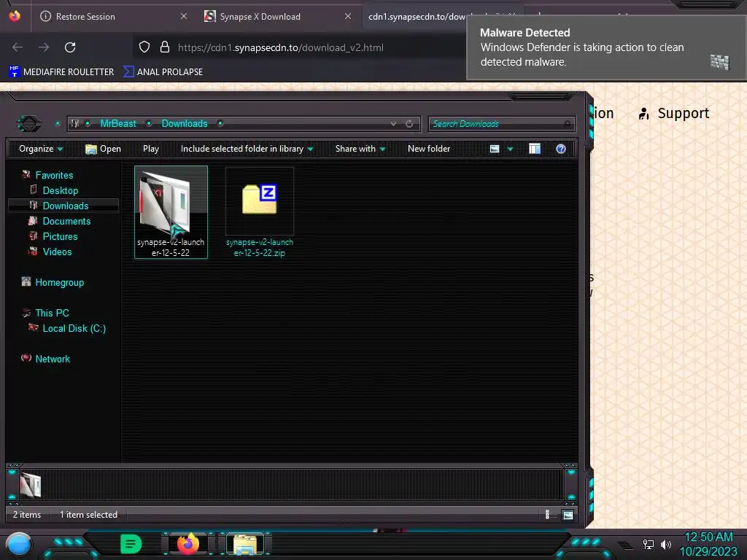The image size is (747, 560).
Task: Toggle the preview pane
Action: pos(535,149)
